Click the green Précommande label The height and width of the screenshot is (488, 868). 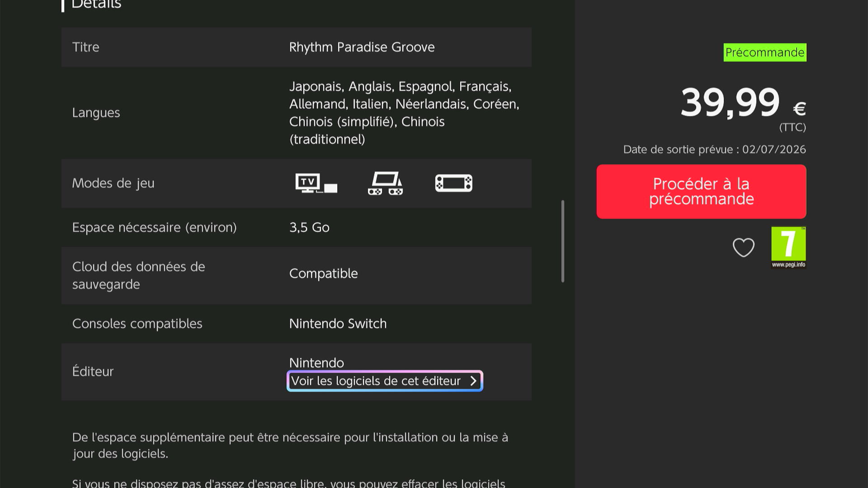click(x=765, y=53)
